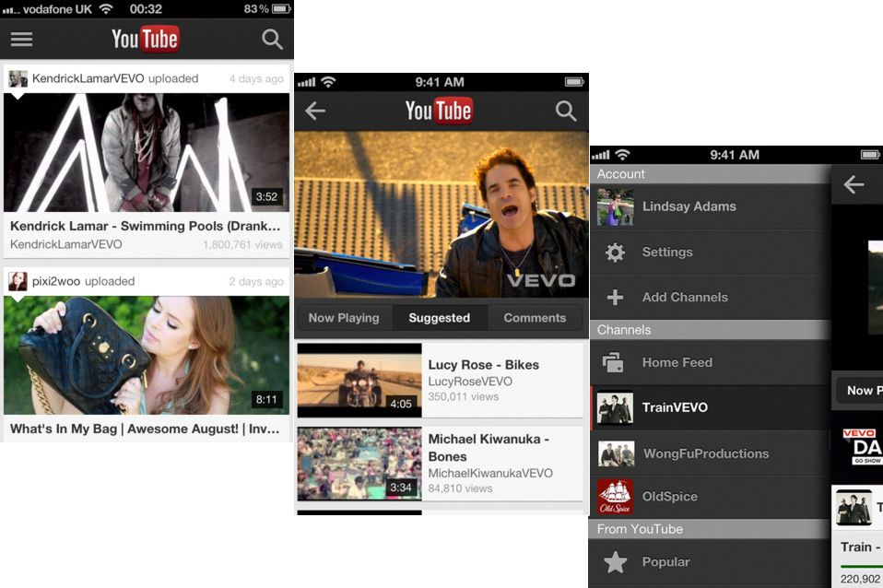Open the Lucy Rose - Bikes thumbnail

[x=359, y=380]
